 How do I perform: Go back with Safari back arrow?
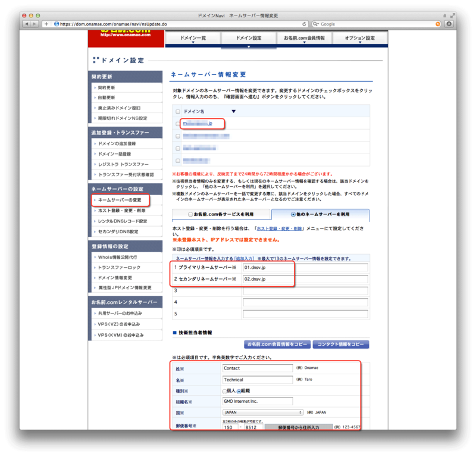(x=27, y=24)
